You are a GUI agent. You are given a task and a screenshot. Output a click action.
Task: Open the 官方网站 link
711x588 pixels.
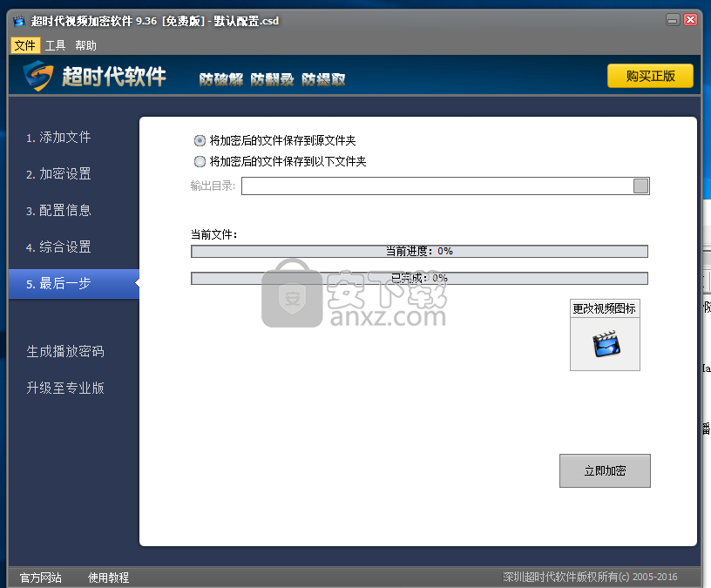[x=40, y=578]
